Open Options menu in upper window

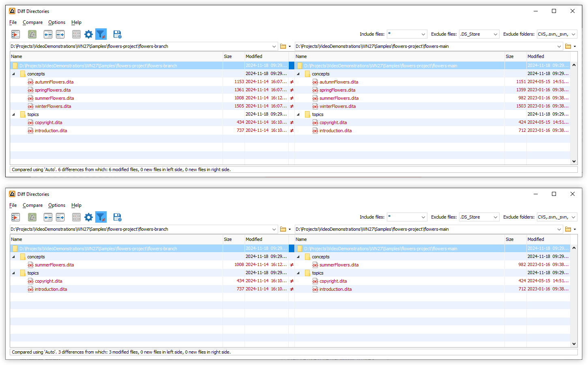point(57,22)
